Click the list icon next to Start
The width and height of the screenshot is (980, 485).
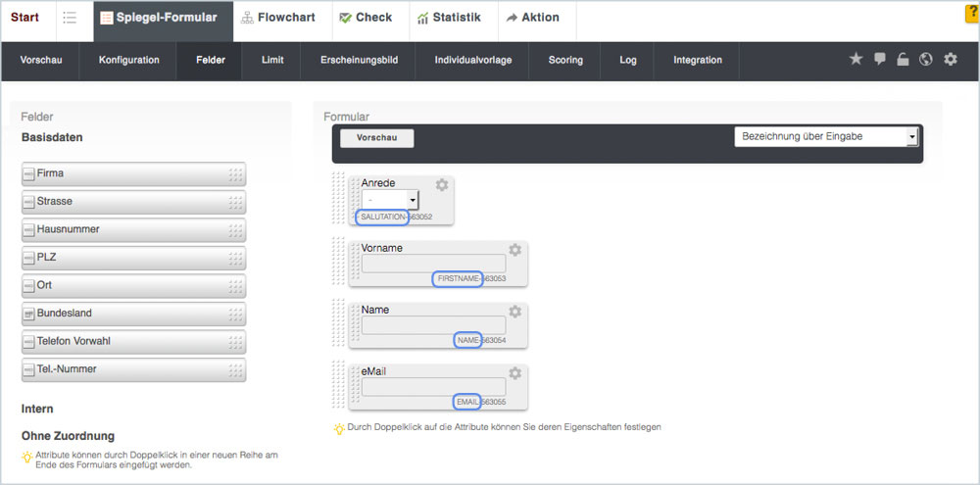click(70, 18)
